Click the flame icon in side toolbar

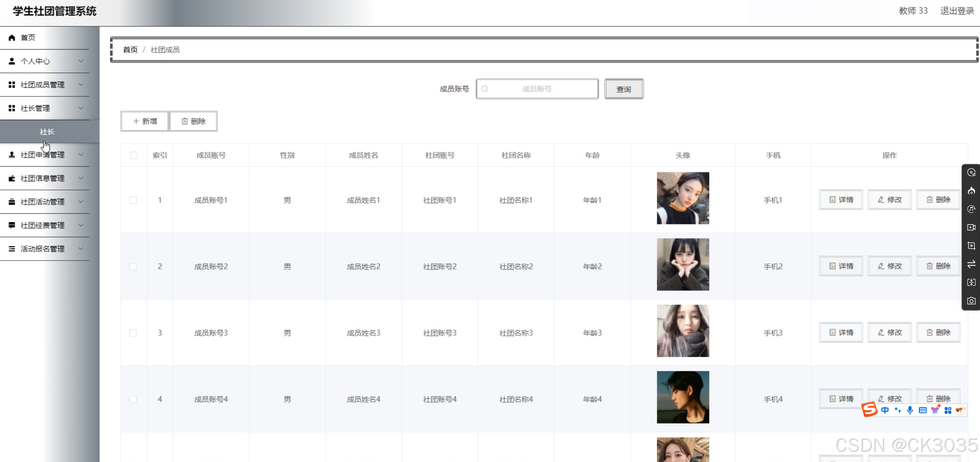[x=971, y=191]
